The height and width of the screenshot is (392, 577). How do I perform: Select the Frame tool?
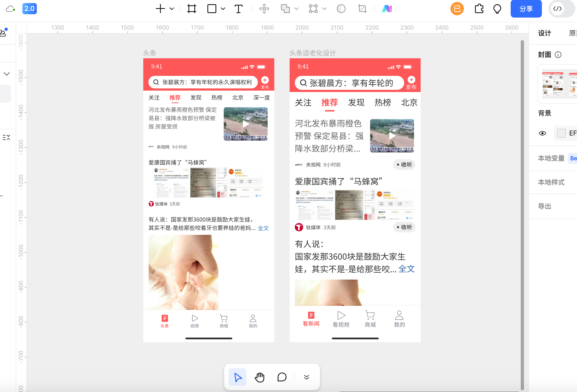pos(192,9)
